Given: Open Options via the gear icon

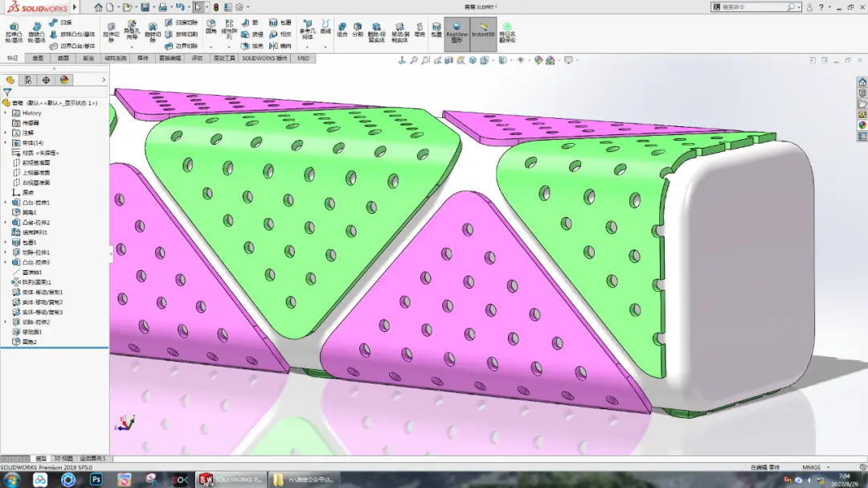Looking at the screenshot, I should point(240,7).
